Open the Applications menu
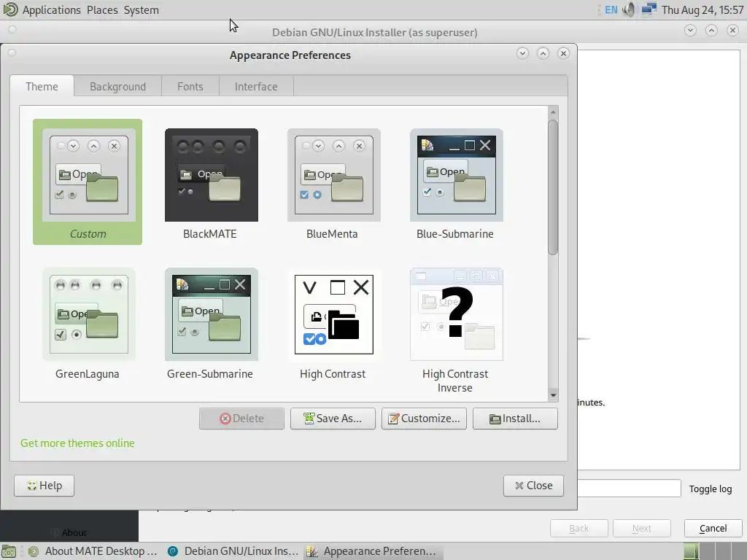 52,10
